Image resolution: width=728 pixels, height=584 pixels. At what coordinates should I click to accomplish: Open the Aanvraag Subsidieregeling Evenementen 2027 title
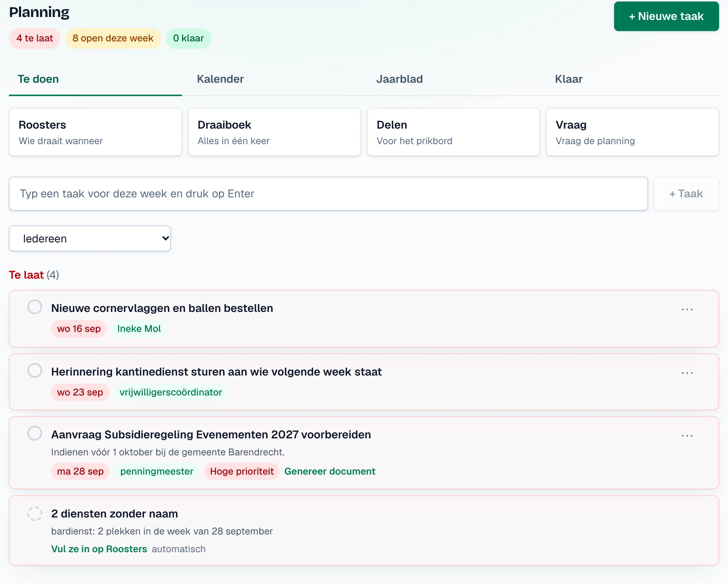211,434
